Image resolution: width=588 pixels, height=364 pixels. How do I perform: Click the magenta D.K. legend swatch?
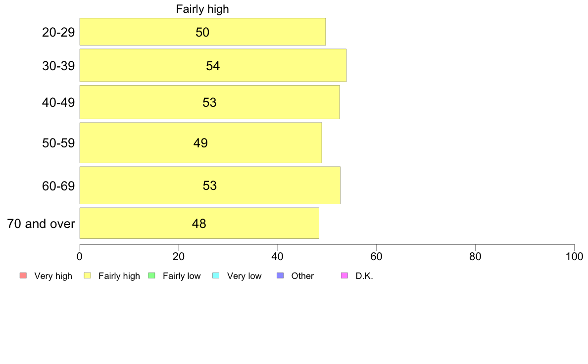click(344, 275)
